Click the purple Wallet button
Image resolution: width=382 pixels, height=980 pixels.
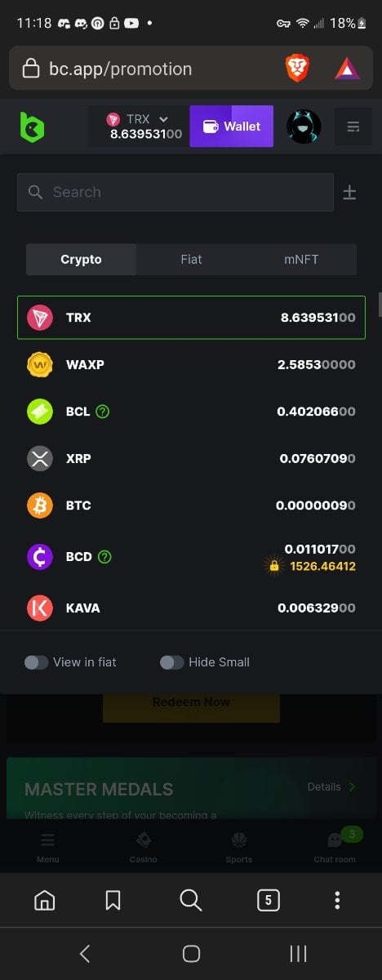click(x=232, y=126)
